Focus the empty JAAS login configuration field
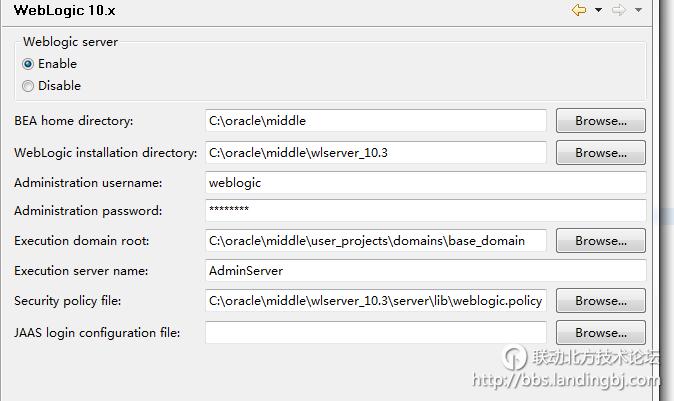 (375, 333)
